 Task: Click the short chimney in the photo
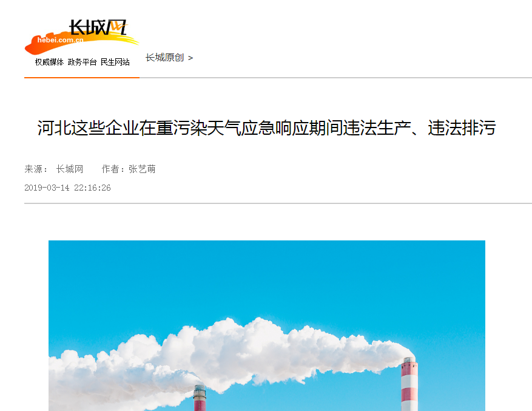tap(200, 398)
